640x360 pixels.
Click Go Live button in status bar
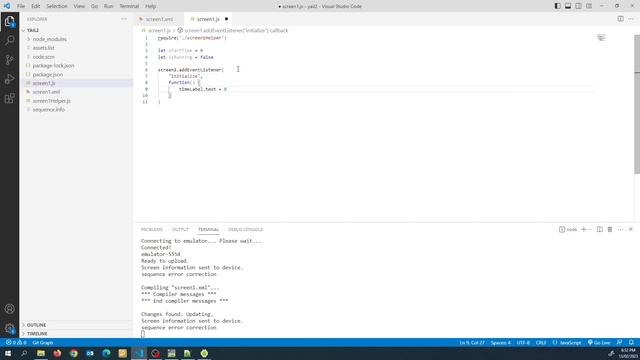(599, 342)
